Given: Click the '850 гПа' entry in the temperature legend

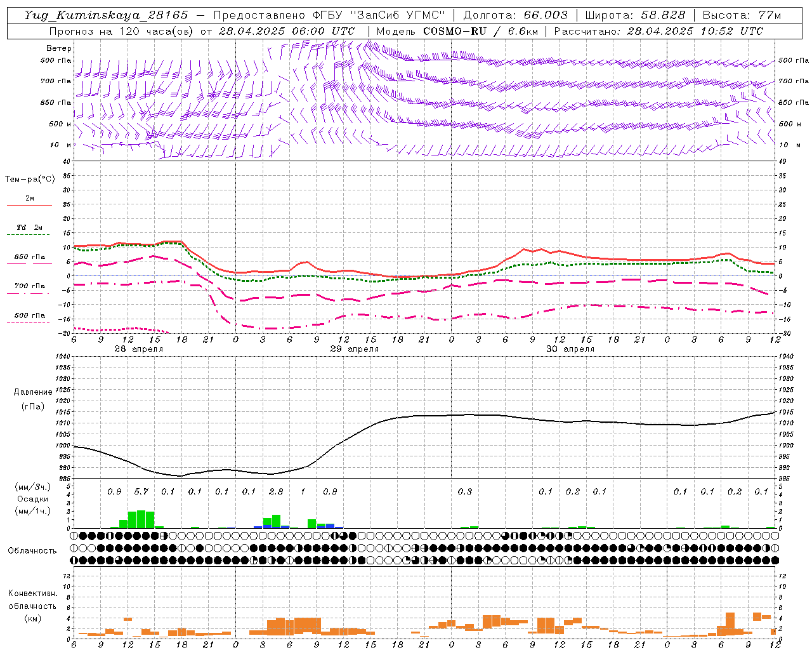Looking at the screenshot, I should tap(29, 257).
